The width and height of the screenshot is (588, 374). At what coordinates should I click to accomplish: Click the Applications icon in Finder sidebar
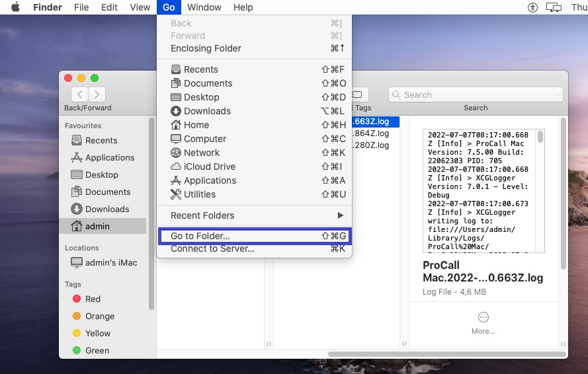point(76,157)
